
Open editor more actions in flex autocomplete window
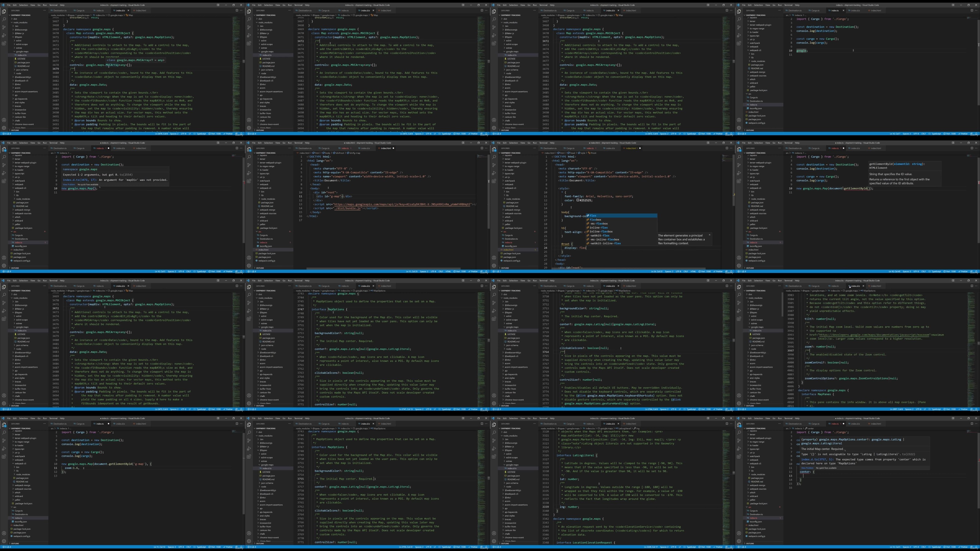pos(731,148)
